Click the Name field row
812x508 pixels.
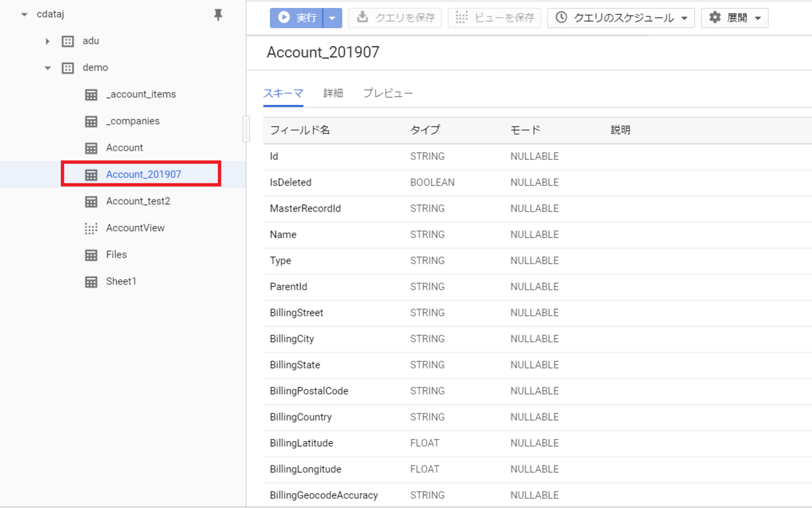pyautogui.click(x=537, y=235)
